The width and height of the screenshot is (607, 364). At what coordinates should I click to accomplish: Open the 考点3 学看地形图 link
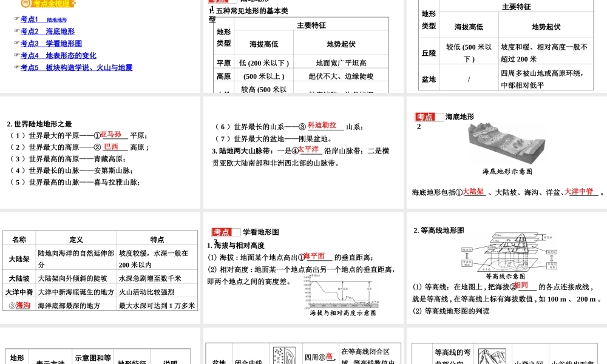(51, 43)
